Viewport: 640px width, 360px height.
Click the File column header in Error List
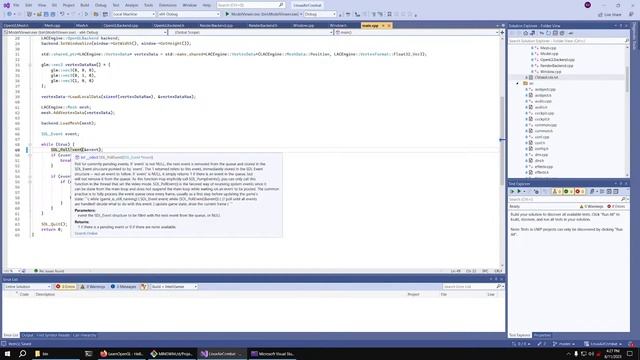(x=443, y=294)
